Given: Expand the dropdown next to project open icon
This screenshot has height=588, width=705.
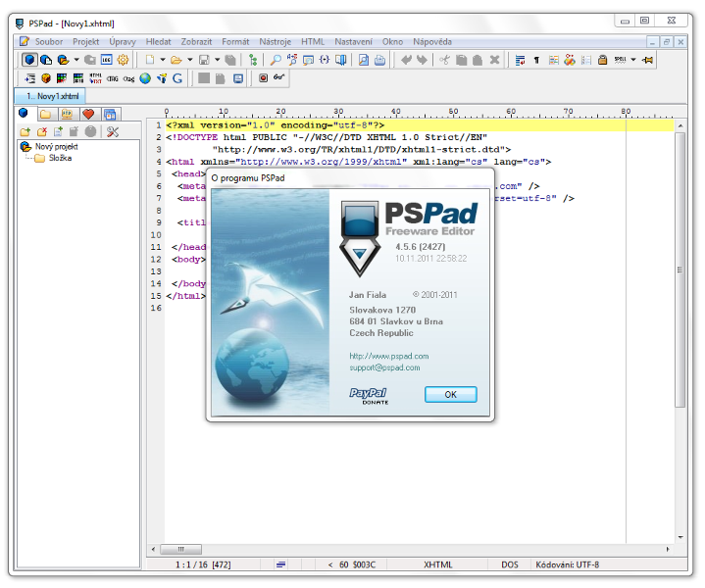Looking at the screenshot, I should [76, 60].
